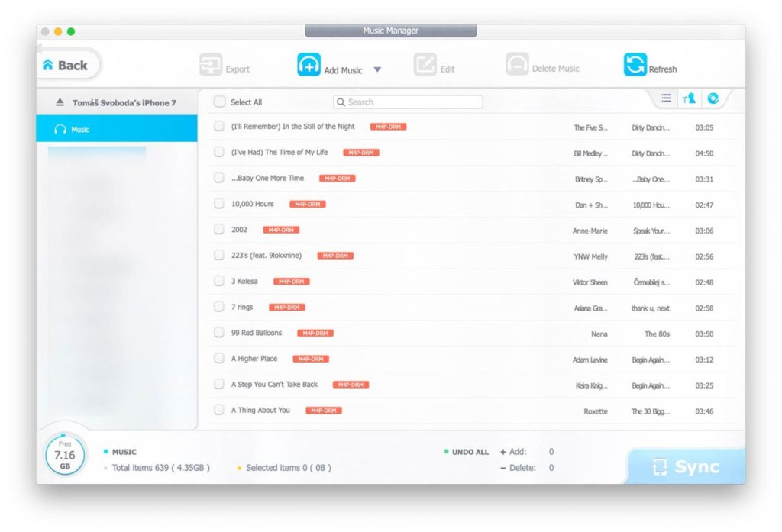Image resolution: width=782 pixels, height=532 pixels.
Task: Enable checkbox for 10,000 Hours
Action: coord(219,204)
